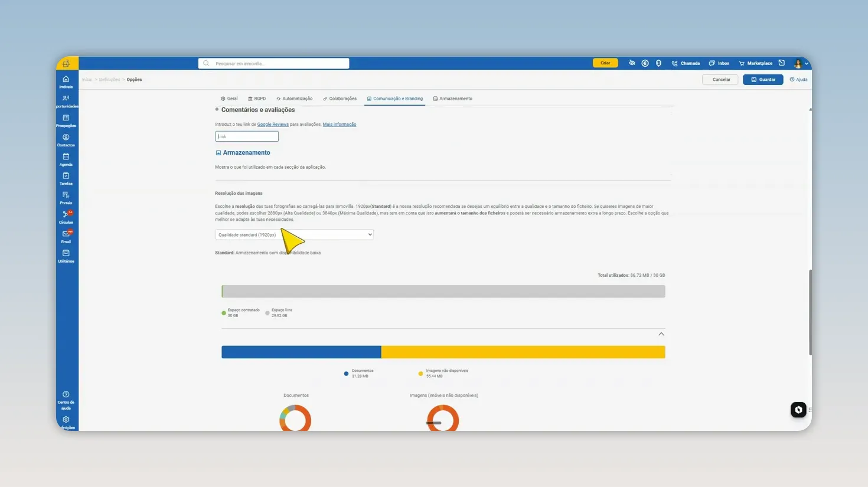This screenshot has width=868, height=487.
Task: Click the Cancelar button
Action: click(720, 80)
